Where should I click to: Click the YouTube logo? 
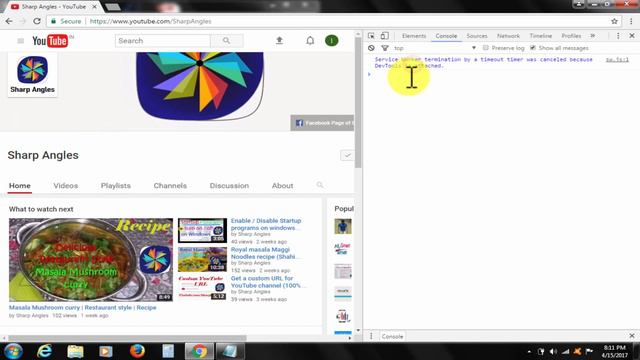click(x=50, y=41)
